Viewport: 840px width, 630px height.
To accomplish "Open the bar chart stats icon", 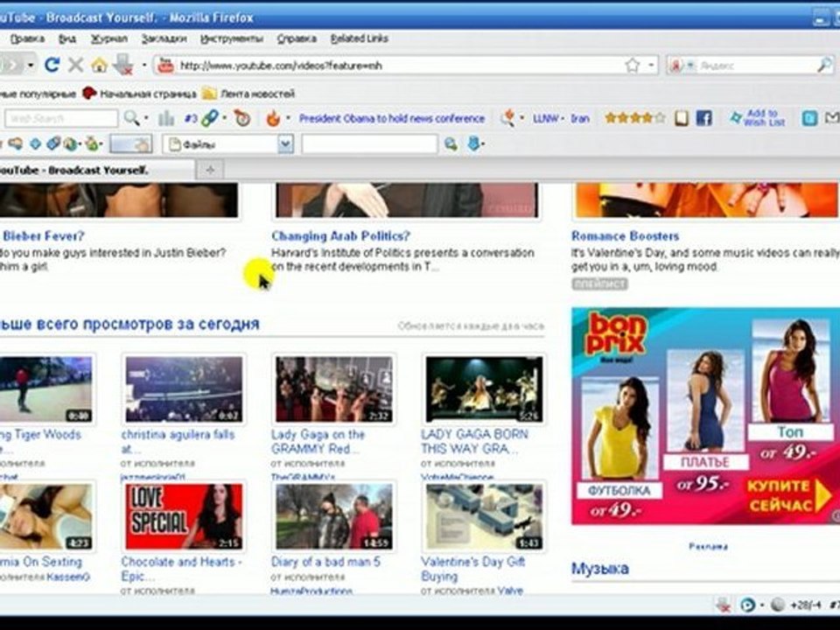I will click(x=166, y=118).
